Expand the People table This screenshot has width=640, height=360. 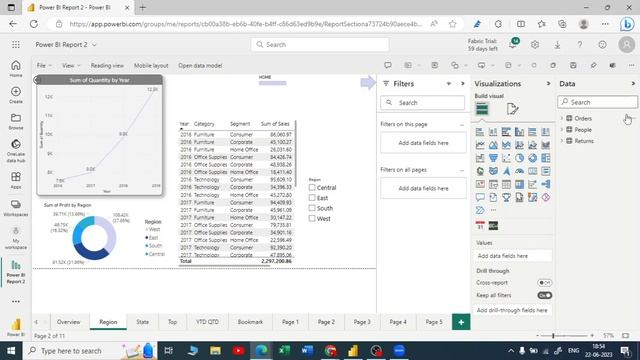pyautogui.click(x=562, y=129)
